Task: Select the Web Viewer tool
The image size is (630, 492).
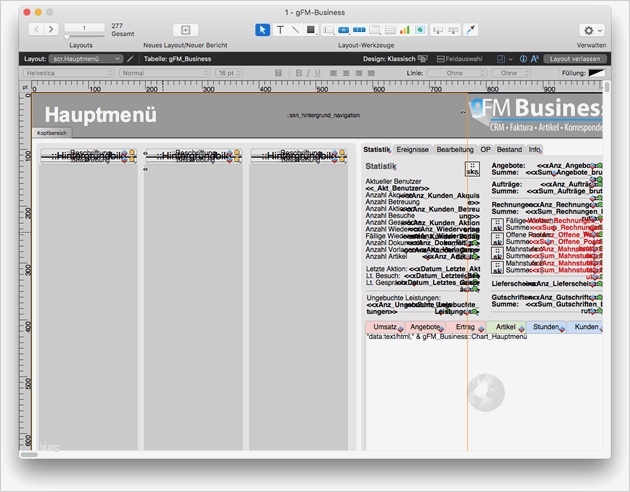Action: click(x=420, y=30)
